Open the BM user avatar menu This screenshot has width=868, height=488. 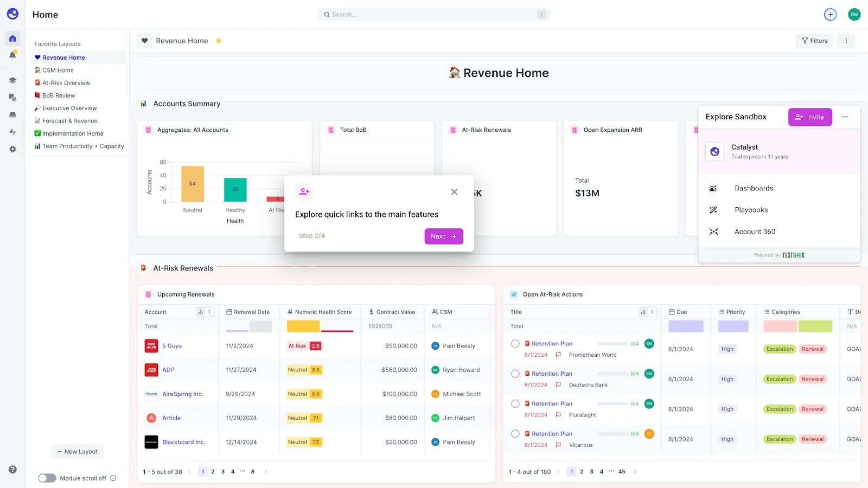pos(854,15)
